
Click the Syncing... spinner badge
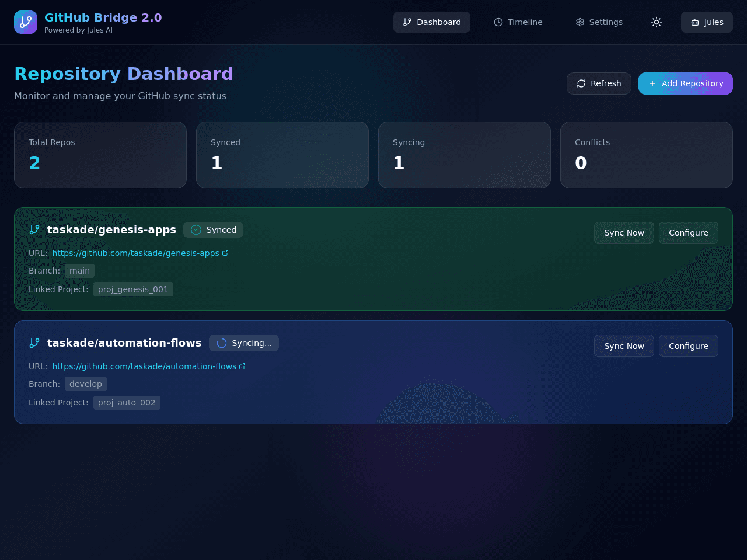(x=244, y=343)
